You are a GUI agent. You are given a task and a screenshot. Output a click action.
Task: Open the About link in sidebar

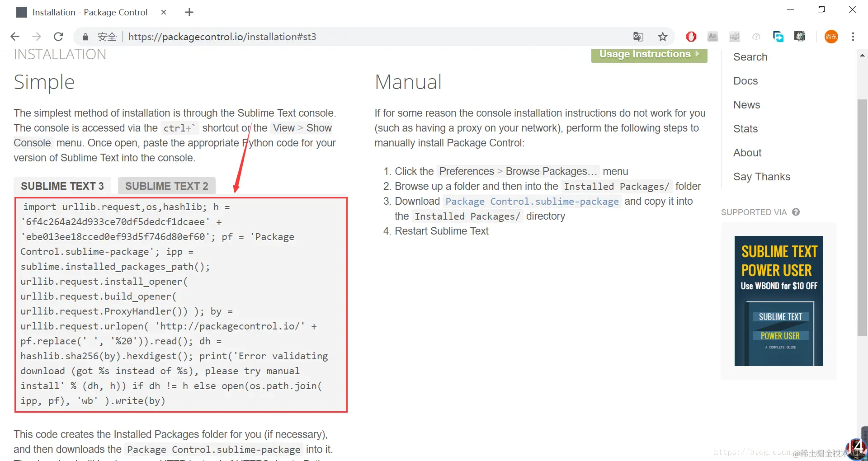point(747,153)
